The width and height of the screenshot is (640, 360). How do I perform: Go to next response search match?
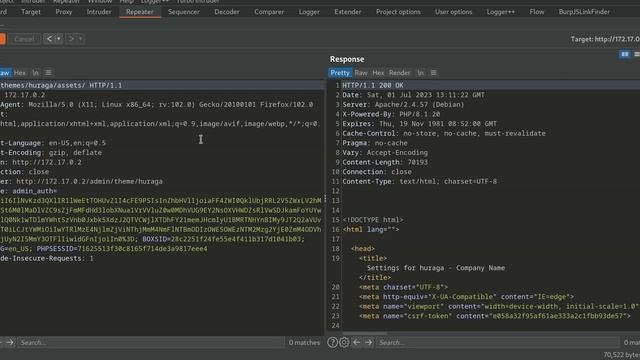pos(369,342)
